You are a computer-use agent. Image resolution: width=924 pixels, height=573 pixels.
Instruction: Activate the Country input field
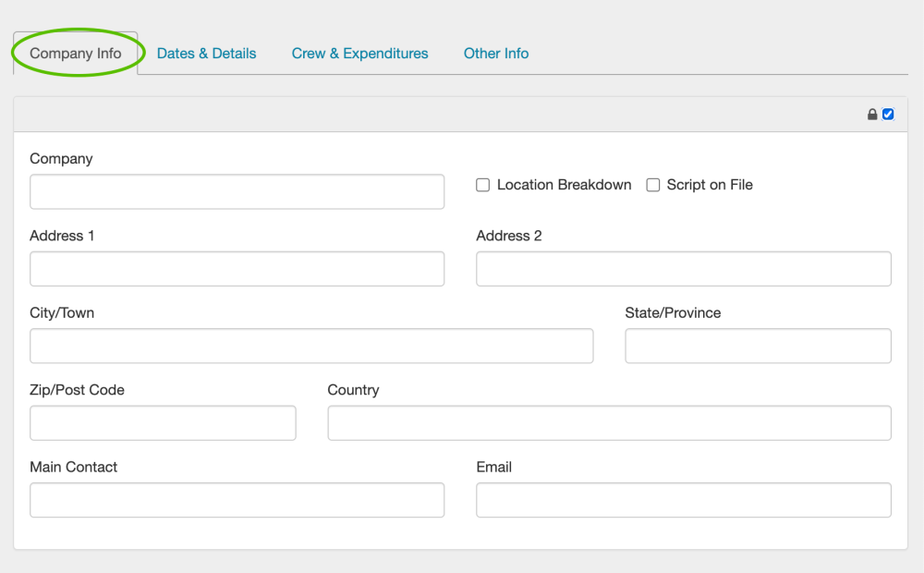click(609, 423)
